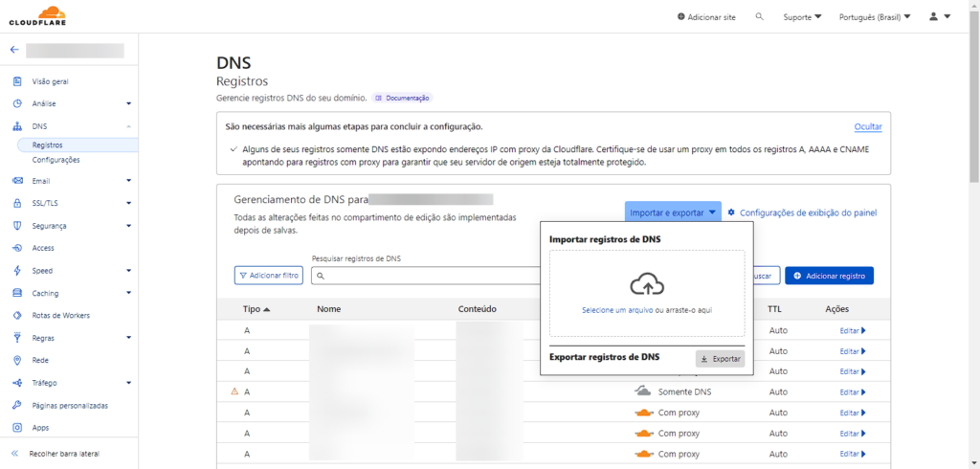Click the Nome column header
980x469 pixels.
(329, 309)
